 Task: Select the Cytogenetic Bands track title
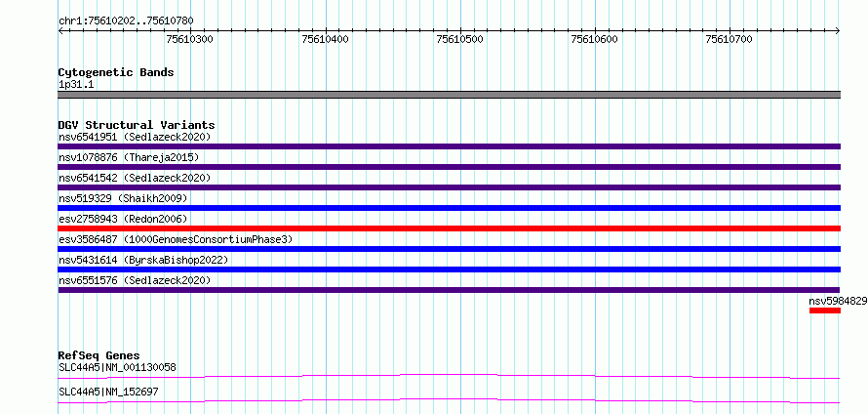116,72
